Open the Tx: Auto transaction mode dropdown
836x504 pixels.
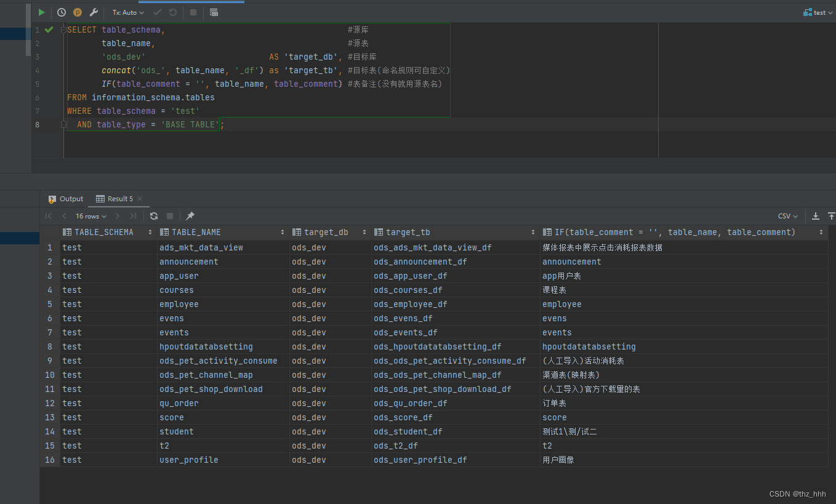coord(127,12)
